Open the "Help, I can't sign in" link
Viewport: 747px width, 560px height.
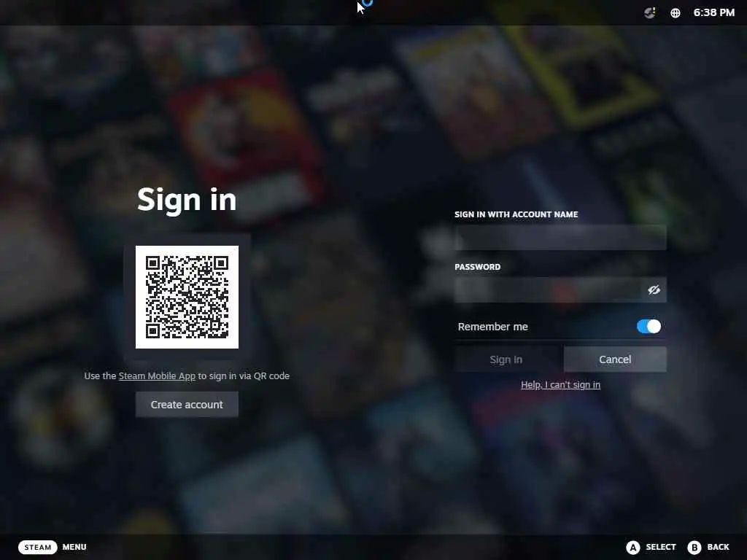click(561, 385)
